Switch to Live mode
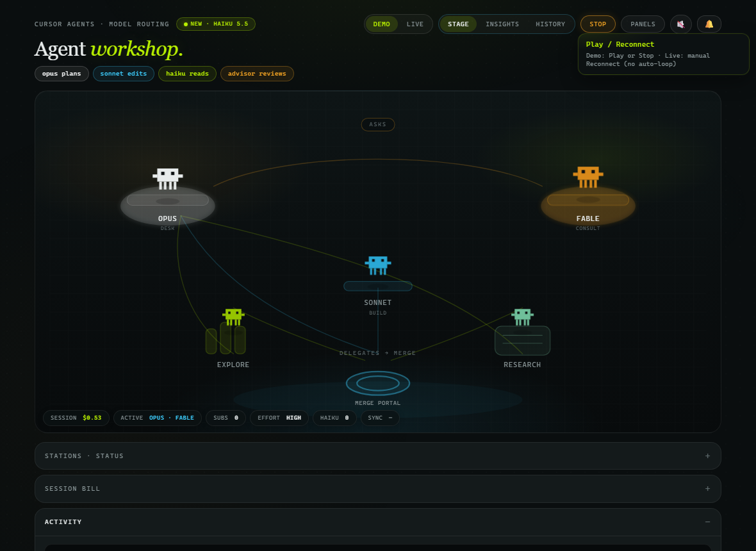The image size is (756, 551). pos(415,24)
